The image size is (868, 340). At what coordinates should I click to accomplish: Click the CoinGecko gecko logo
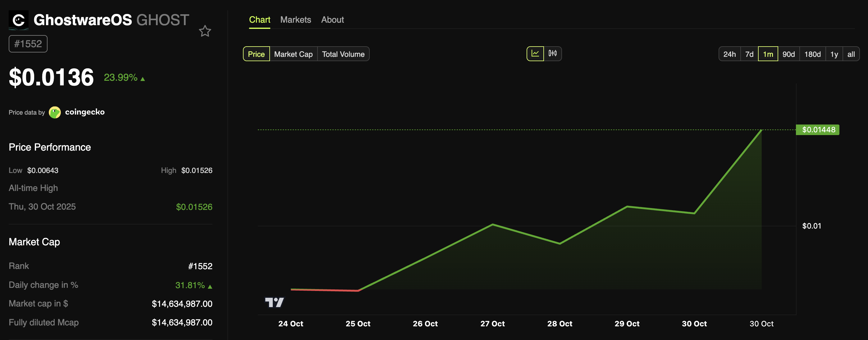(55, 112)
